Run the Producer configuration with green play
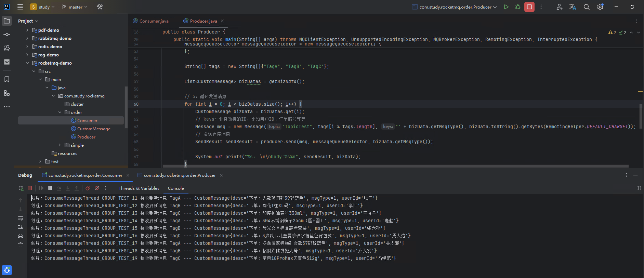644x278 pixels. [x=506, y=7]
